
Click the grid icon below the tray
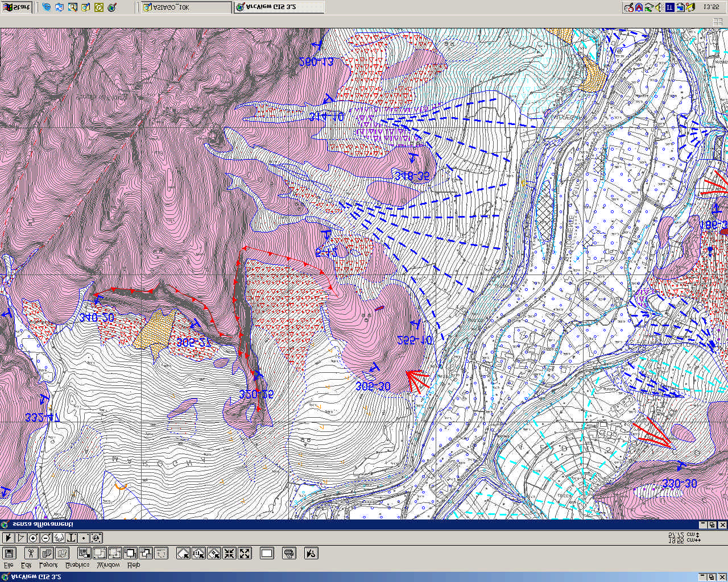pyautogui.click(x=718, y=22)
